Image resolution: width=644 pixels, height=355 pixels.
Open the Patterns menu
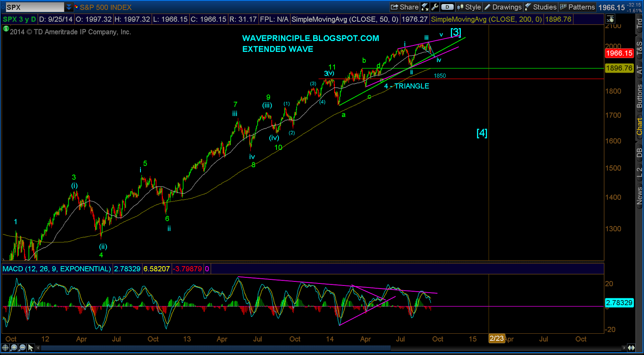[x=577, y=7]
